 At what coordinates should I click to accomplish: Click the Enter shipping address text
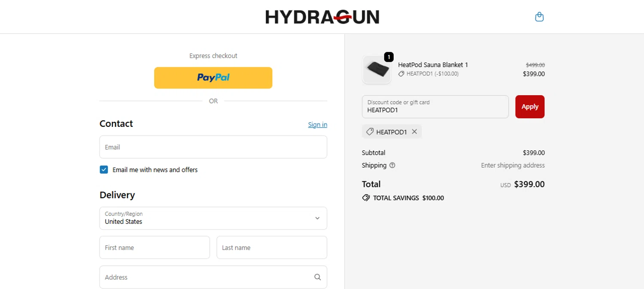pos(513,166)
